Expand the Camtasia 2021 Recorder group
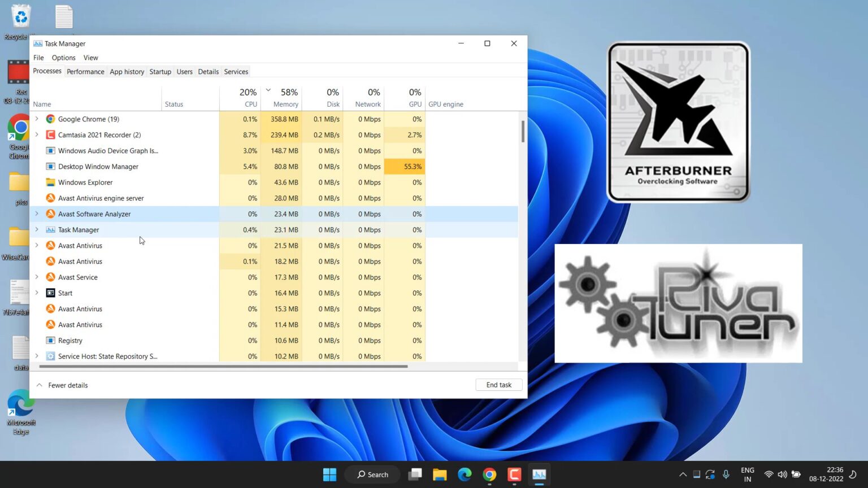Screen dimensions: 868x488 coord(37,134)
